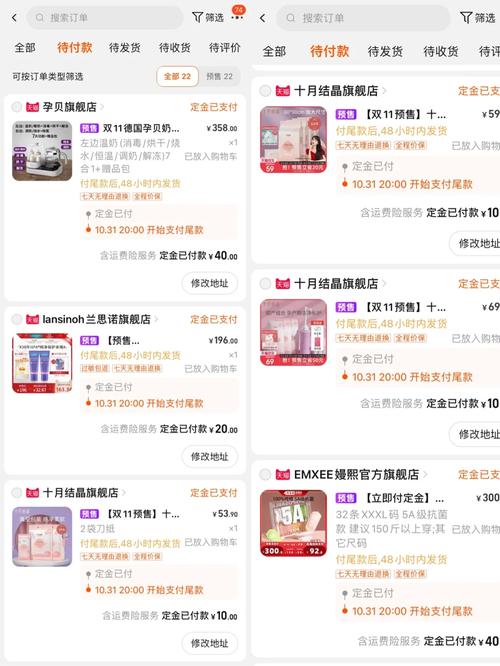Select the 孕贝旗舰店 order radio circle

click(x=16, y=107)
